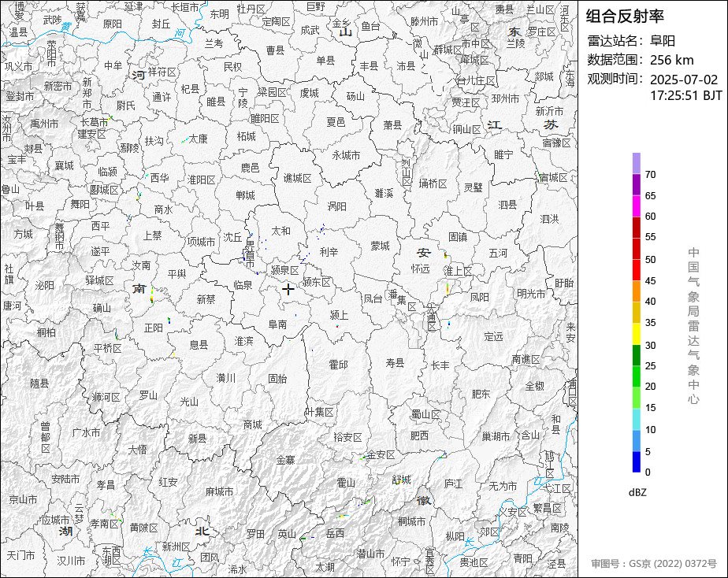Click the 寿县 label
This screenshot has width=728, height=578.
[x=395, y=363]
